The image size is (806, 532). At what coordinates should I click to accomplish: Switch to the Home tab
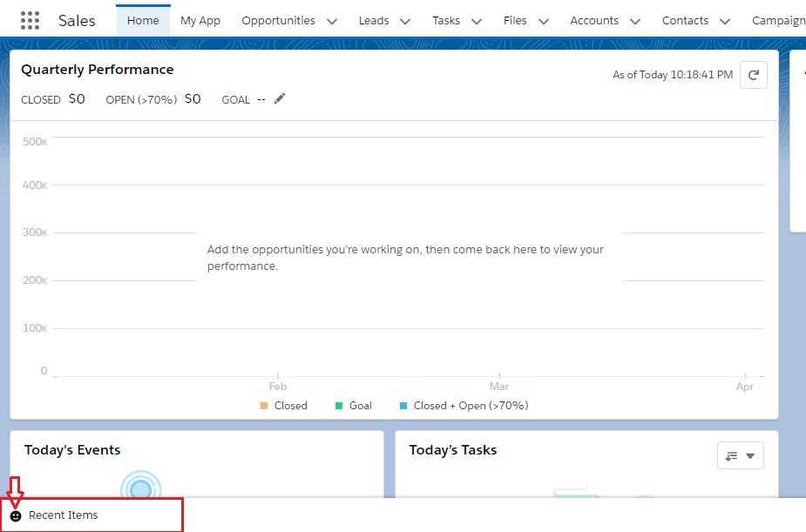(142, 19)
